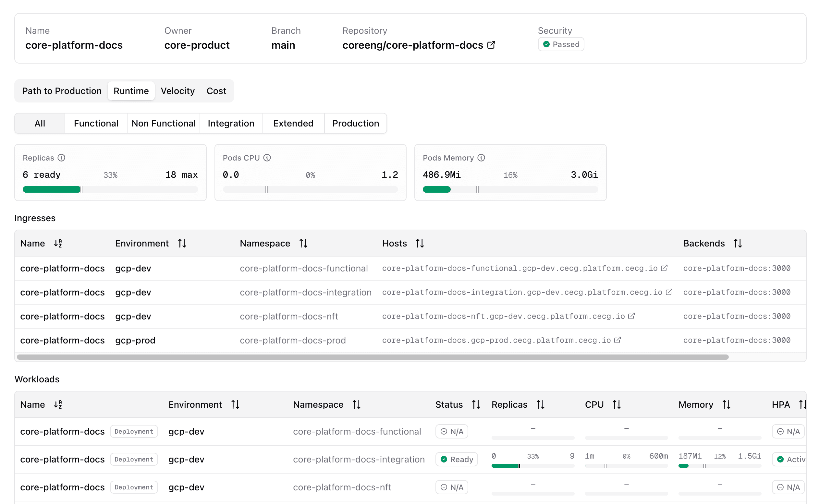Click the Pods Memory usage bar
Screen dimensions: 819x504
[x=510, y=189]
